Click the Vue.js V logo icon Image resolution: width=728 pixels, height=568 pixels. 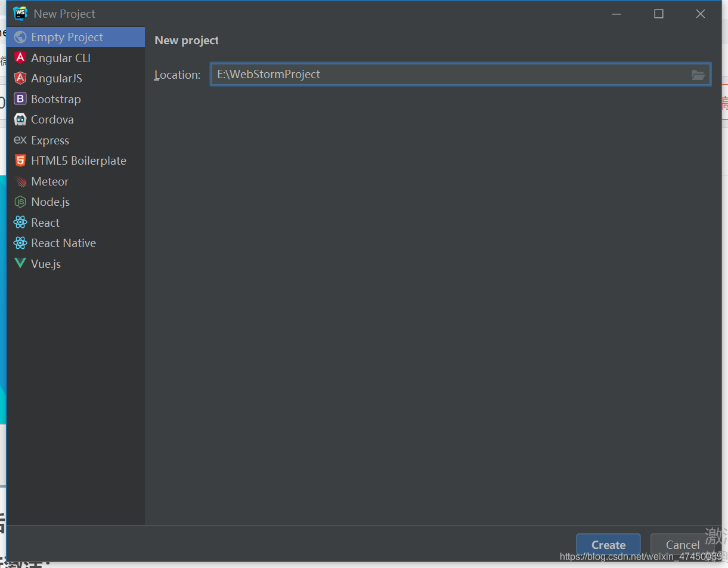(20, 264)
